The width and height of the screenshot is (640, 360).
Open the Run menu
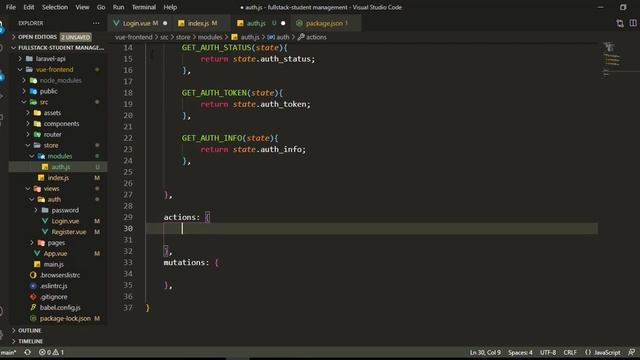coord(118,7)
